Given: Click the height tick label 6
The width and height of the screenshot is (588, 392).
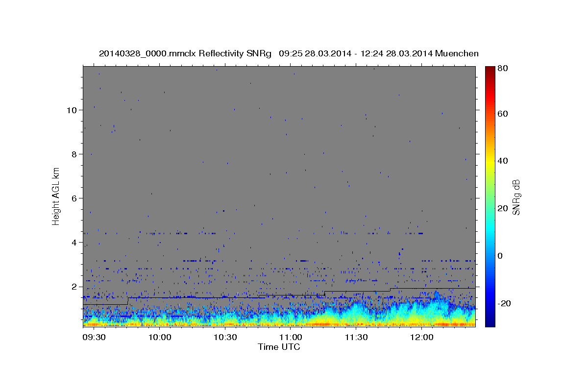Looking at the screenshot, I should 74,198.
